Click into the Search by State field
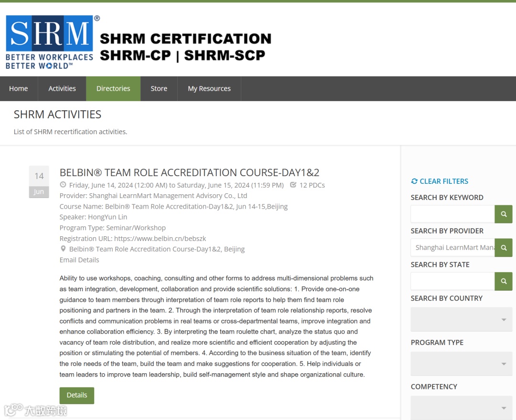The image size is (516, 420). pyautogui.click(x=452, y=281)
